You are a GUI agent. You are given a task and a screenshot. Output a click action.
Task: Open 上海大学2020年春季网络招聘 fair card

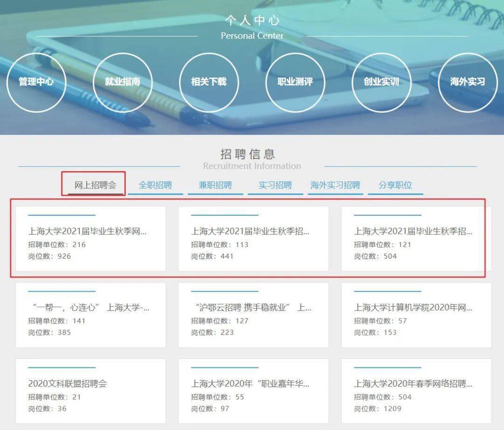[x=416, y=391]
